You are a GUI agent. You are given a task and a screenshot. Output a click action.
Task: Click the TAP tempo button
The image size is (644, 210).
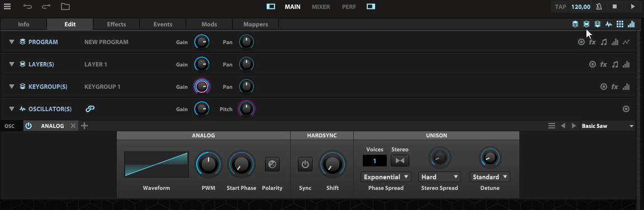click(561, 7)
